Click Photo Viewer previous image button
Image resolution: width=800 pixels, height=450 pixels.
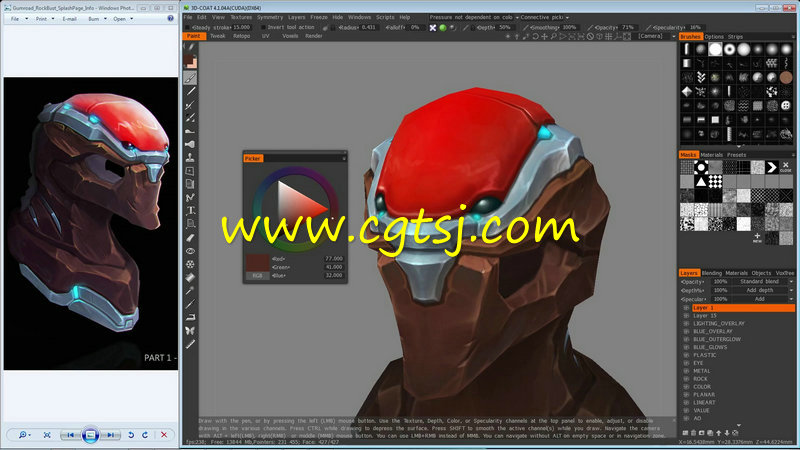click(x=70, y=435)
